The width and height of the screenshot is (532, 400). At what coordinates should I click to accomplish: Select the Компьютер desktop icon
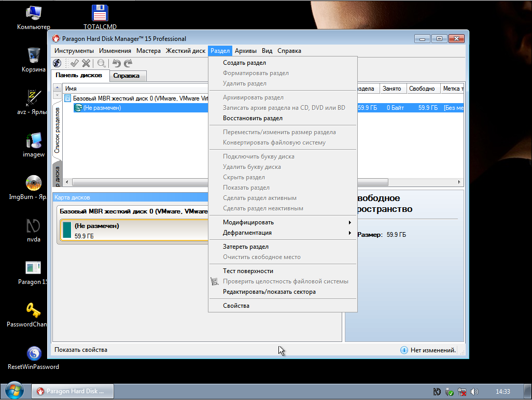pos(34,17)
